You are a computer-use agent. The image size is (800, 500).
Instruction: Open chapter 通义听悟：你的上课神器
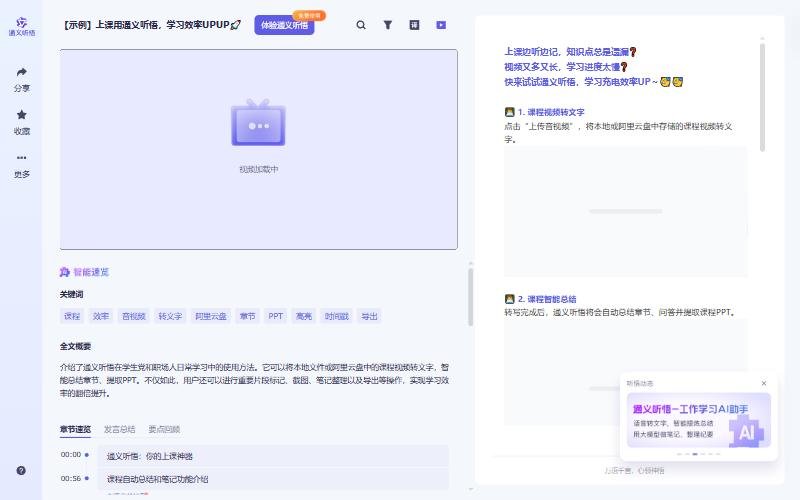point(273,456)
